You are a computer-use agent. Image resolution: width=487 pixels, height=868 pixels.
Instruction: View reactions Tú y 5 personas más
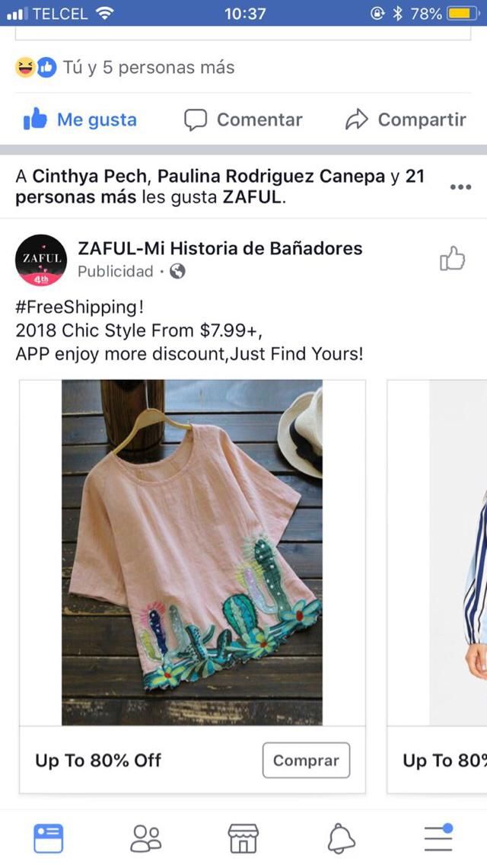pos(125,68)
